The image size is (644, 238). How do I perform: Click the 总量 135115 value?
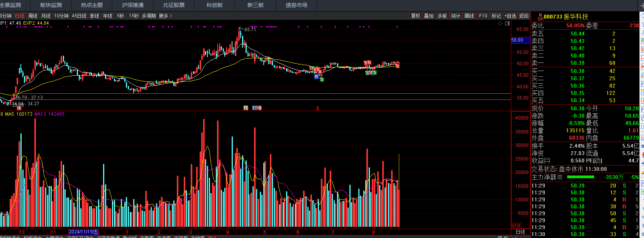coord(575,130)
